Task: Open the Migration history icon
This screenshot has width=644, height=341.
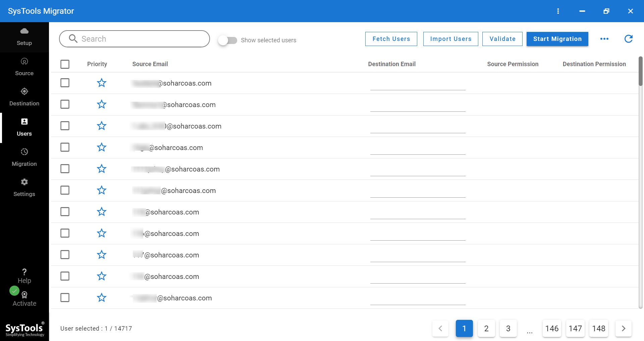Action: pos(24,152)
